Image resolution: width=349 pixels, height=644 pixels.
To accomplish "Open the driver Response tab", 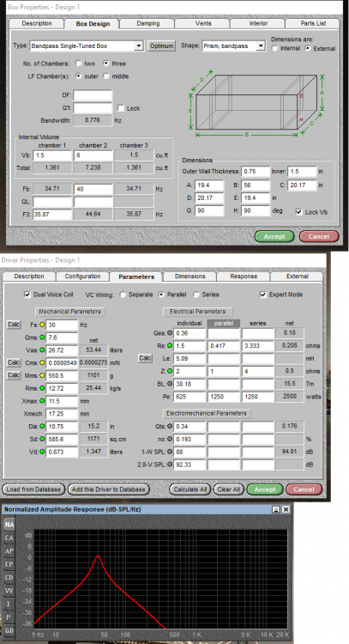I will [x=244, y=276].
